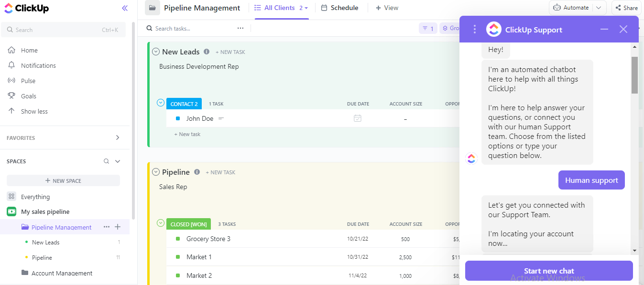The image size is (644, 285).
Task: Open Pipeline list in sidebar
Action: (42, 257)
